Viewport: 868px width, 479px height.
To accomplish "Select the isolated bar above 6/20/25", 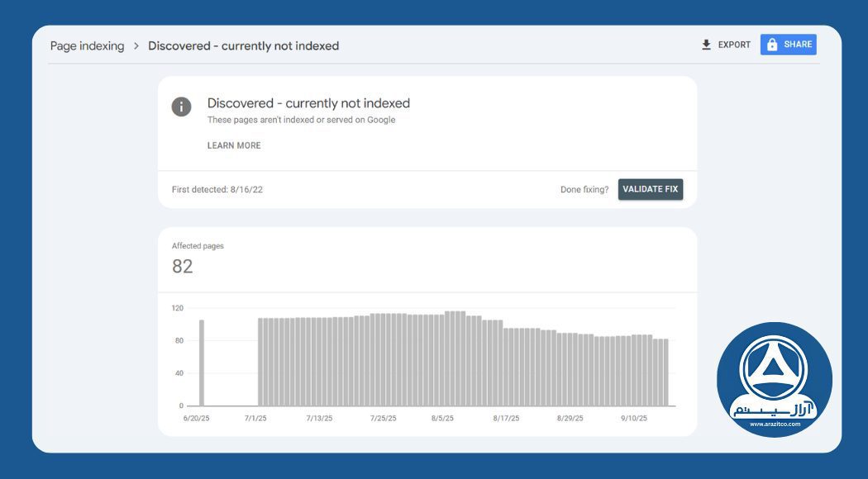I will coord(199,362).
